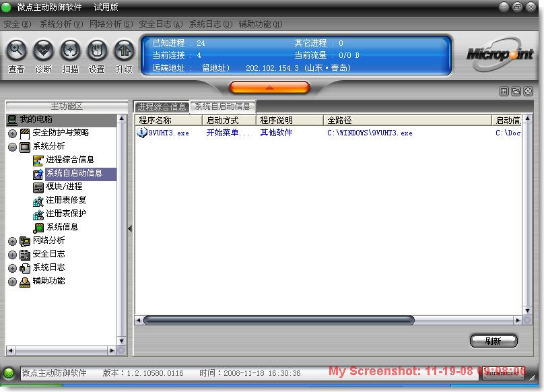The image size is (544, 392).
Task: Click the 辅助功能 helper icon
Action: pos(25,282)
